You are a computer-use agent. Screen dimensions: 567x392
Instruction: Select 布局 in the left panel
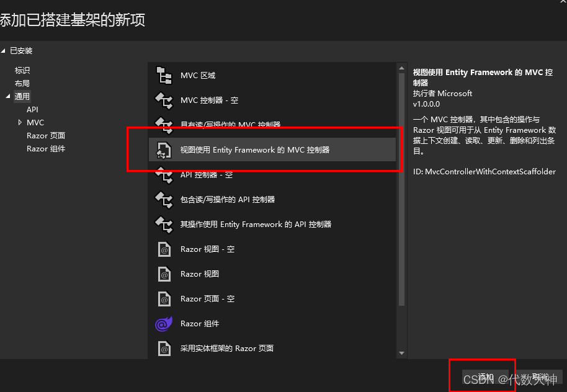[22, 83]
